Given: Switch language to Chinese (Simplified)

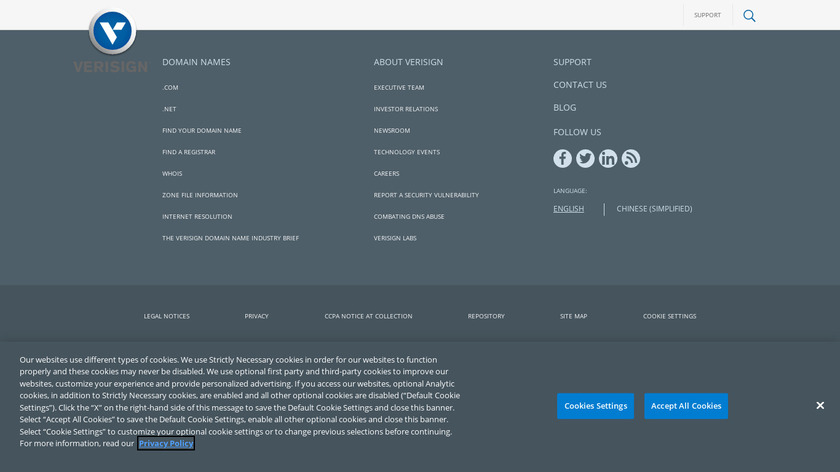Looking at the screenshot, I should 654,209.
